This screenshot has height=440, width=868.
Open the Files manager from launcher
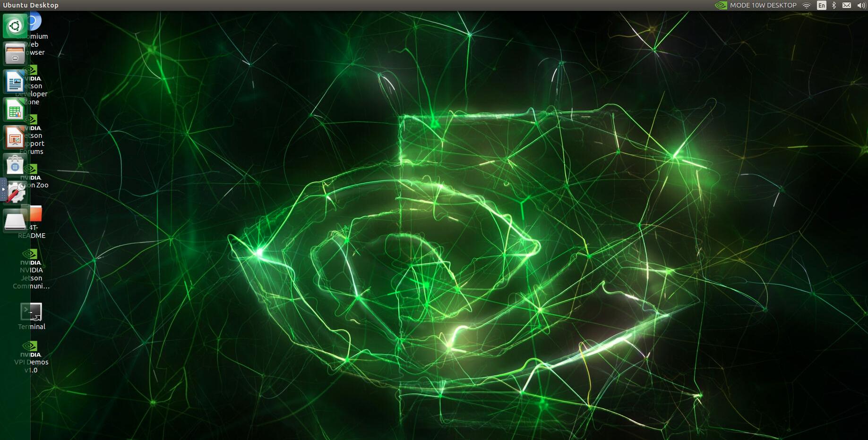[15, 53]
